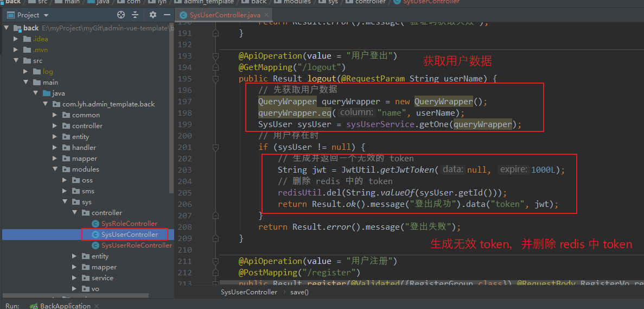Expand the handler package arrow

tap(55, 148)
